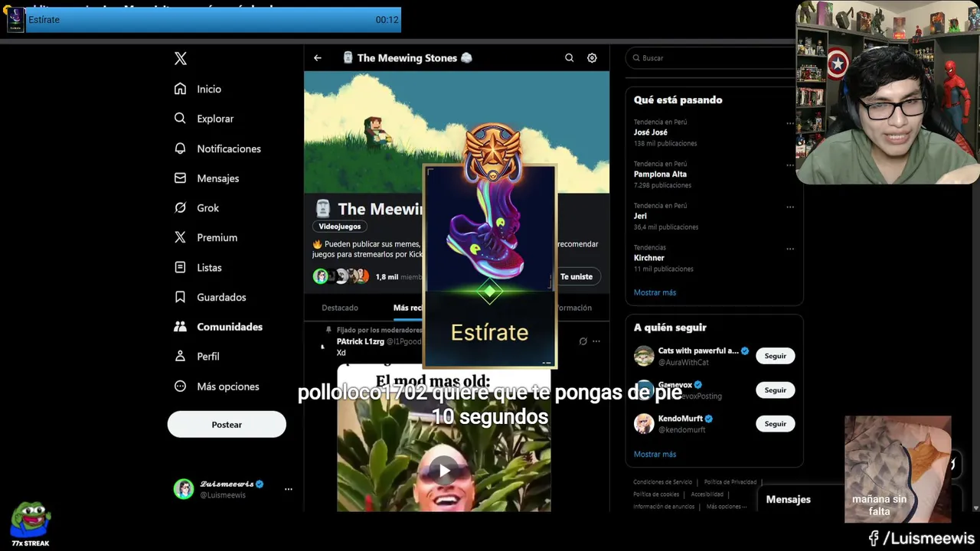Open post options dots on PAtrick's post
Viewport: 980px width, 551px height.
pyautogui.click(x=596, y=341)
